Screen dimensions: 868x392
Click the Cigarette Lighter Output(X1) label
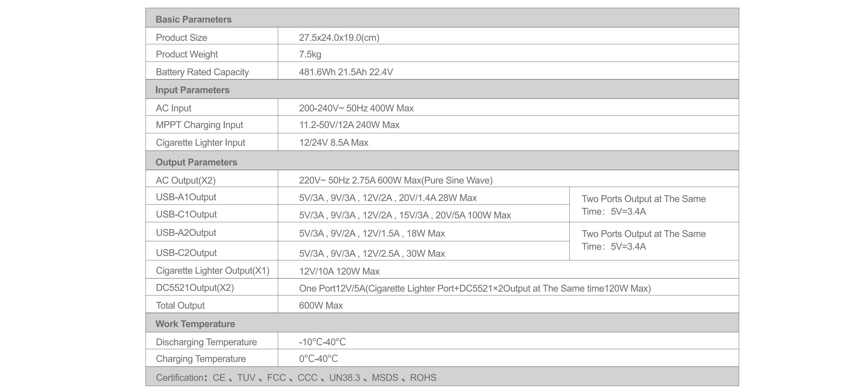(x=212, y=270)
